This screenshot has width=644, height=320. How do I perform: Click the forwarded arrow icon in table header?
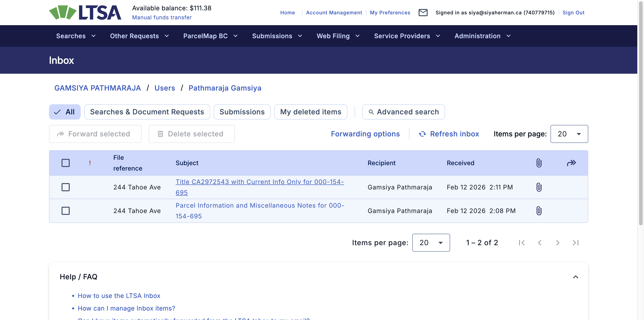coord(571,163)
